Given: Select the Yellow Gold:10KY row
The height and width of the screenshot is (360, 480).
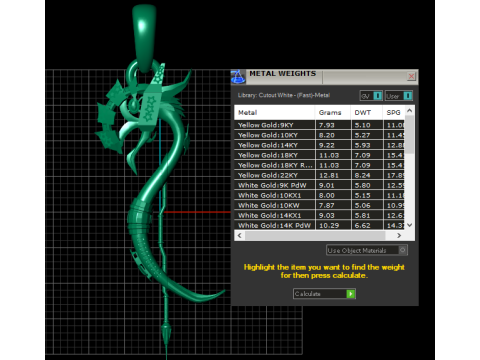Looking at the screenshot, I should 320,135.
